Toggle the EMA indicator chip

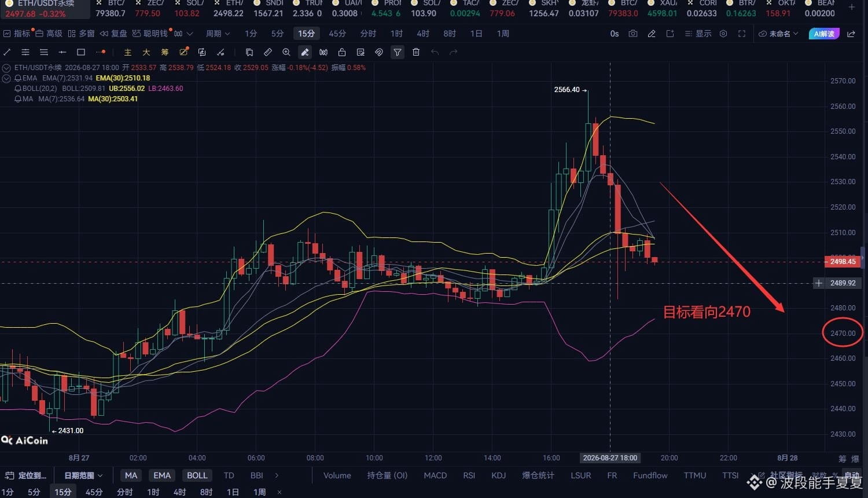pos(162,475)
